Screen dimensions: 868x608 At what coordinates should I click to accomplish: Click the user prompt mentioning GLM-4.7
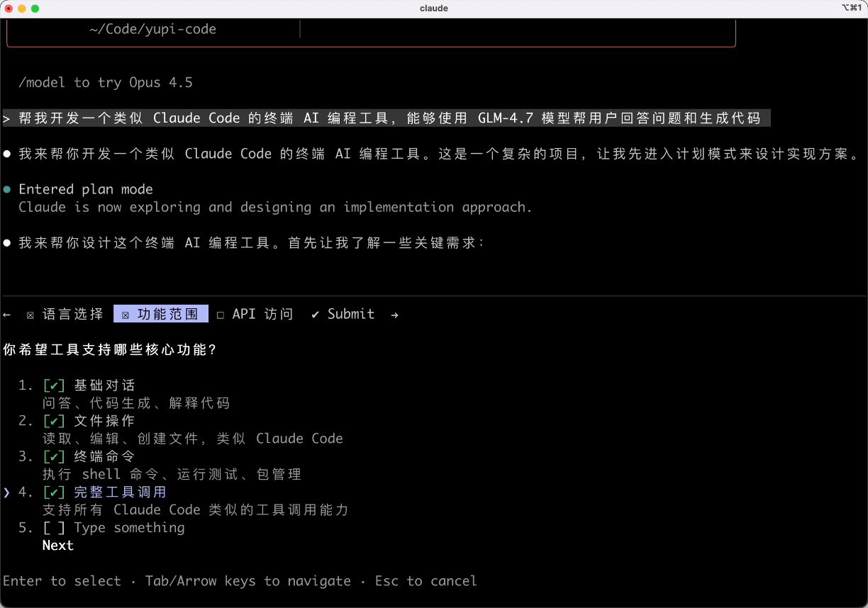click(386, 118)
